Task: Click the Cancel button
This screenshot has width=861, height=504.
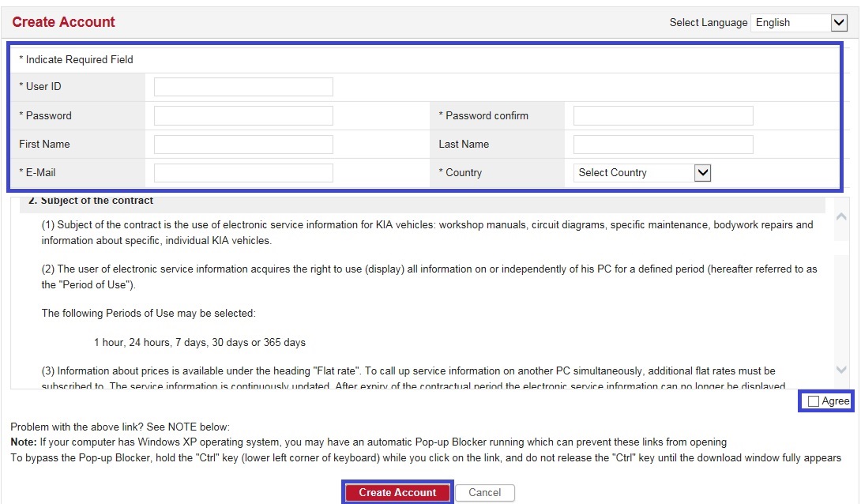Action: [485, 492]
